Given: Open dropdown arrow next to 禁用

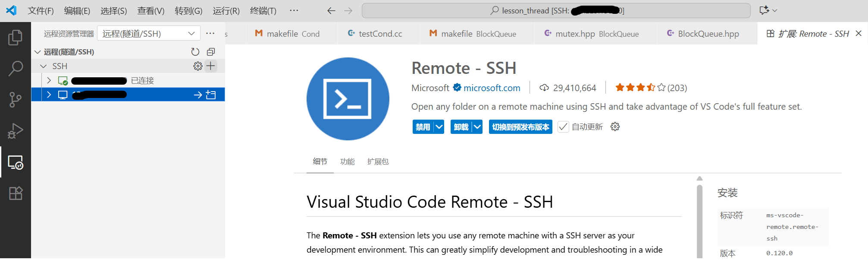Looking at the screenshot, I should click(439, 127).
